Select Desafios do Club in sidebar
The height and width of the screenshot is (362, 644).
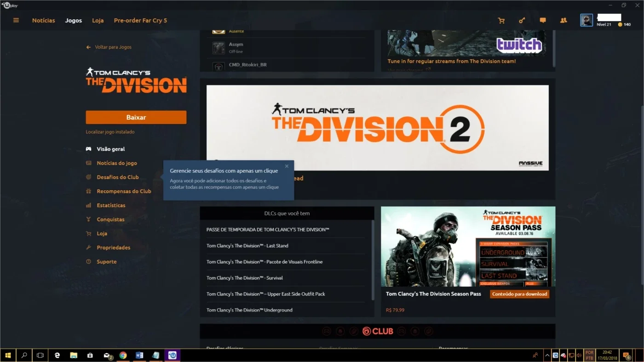[118, 177]
